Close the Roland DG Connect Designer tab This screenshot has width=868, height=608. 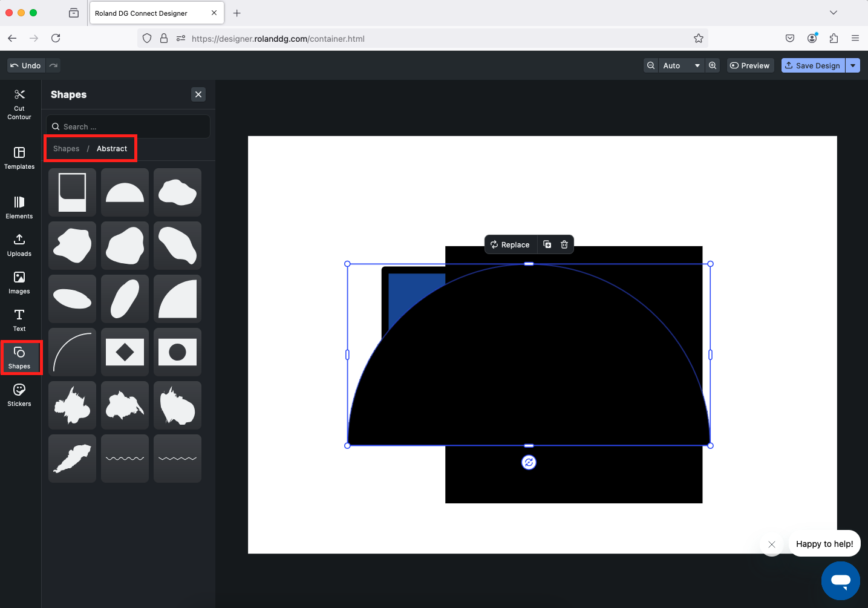(x=214, y=13)
